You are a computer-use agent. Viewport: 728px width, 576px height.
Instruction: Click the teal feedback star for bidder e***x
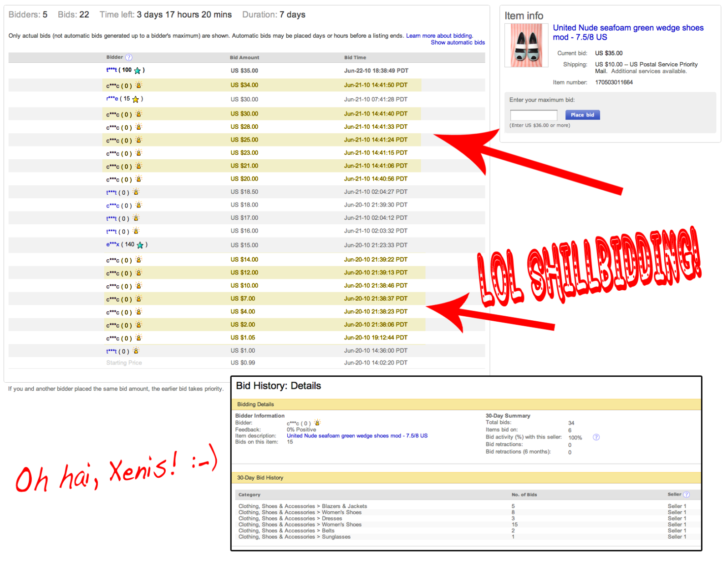tap(140, 245)
